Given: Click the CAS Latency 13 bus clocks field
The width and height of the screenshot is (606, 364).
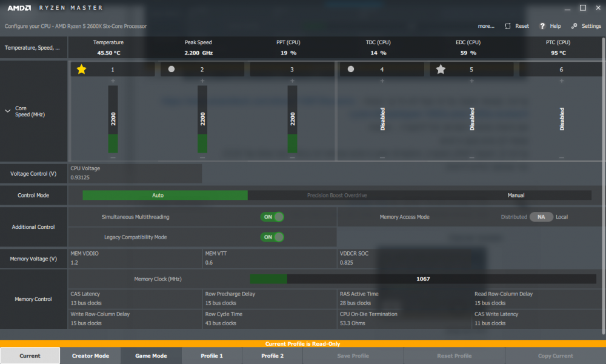Looking at the screenshot, I should pyautogui.click(x=135, y=299).
